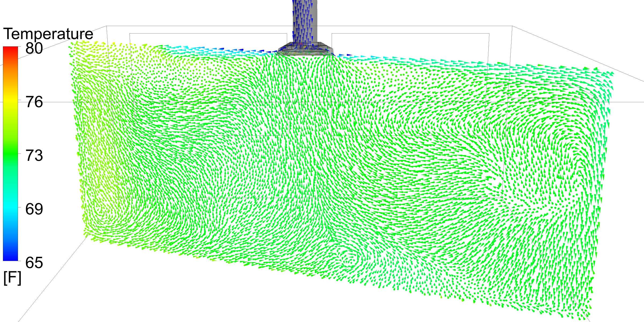Click the green band on color bar
This screenshot has width=644, height=322.
(x=10, y=154)
